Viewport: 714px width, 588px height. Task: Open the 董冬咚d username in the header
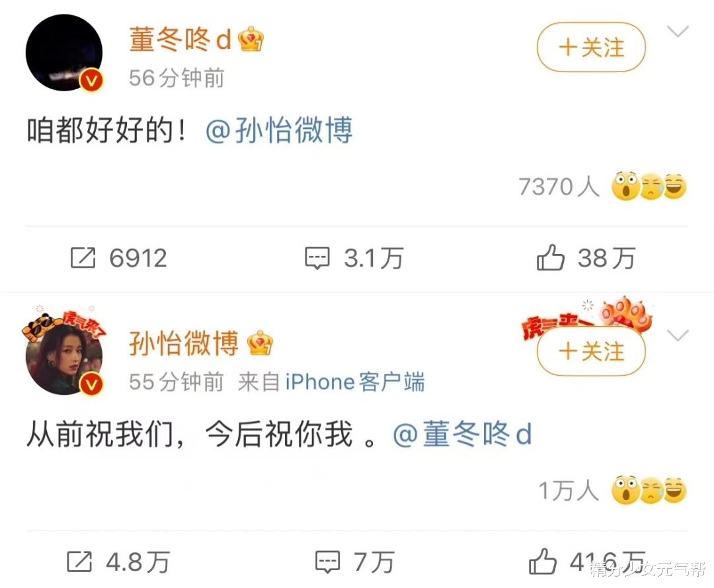(x=181, y=39)
